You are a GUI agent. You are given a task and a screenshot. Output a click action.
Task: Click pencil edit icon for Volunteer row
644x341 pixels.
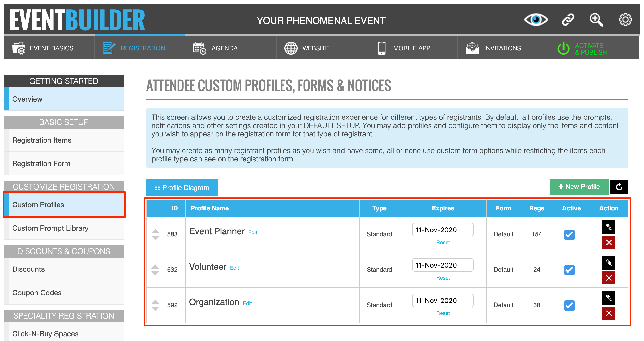click(609, 262)
